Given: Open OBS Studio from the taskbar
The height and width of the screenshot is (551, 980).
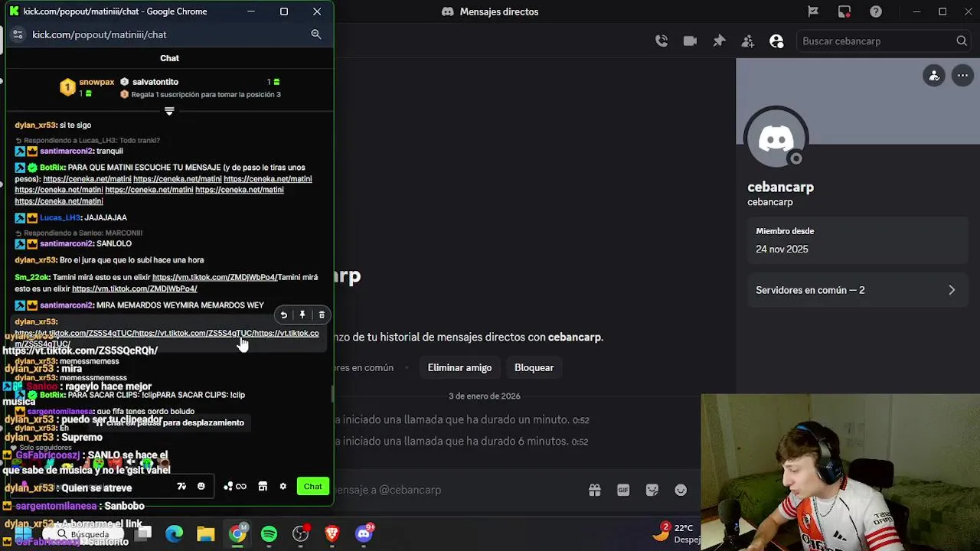Looking at the screenshot, I should tap(301, 533).
